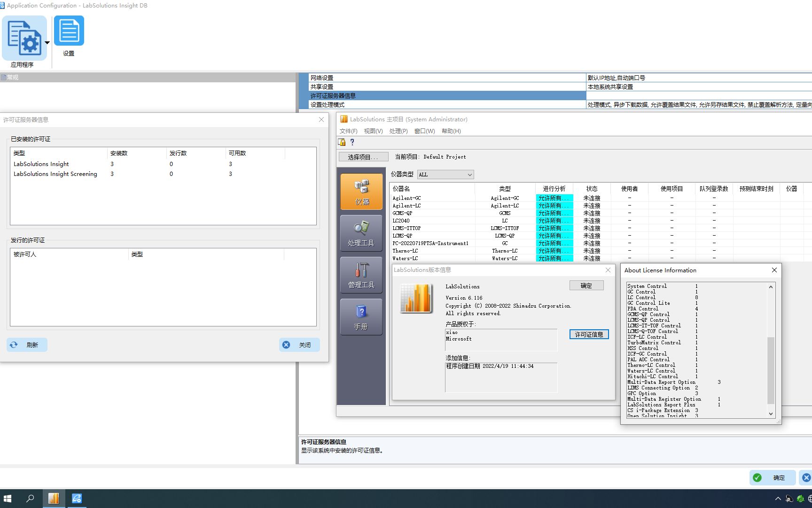Open the 文件(F) menu
The height and width of the screenshot is (508, 812).
click(349, 131)
